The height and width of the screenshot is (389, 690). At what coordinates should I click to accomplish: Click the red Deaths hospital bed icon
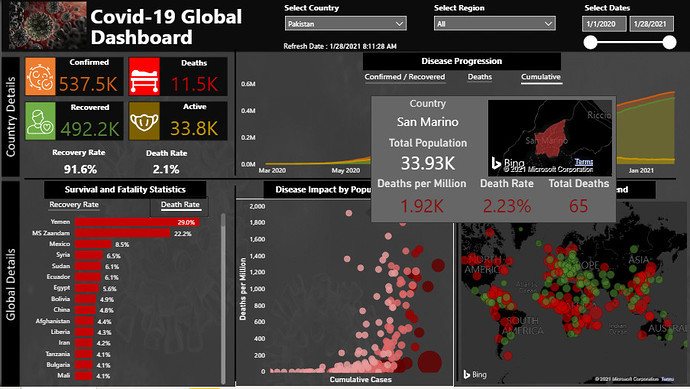tap(144, 77)
